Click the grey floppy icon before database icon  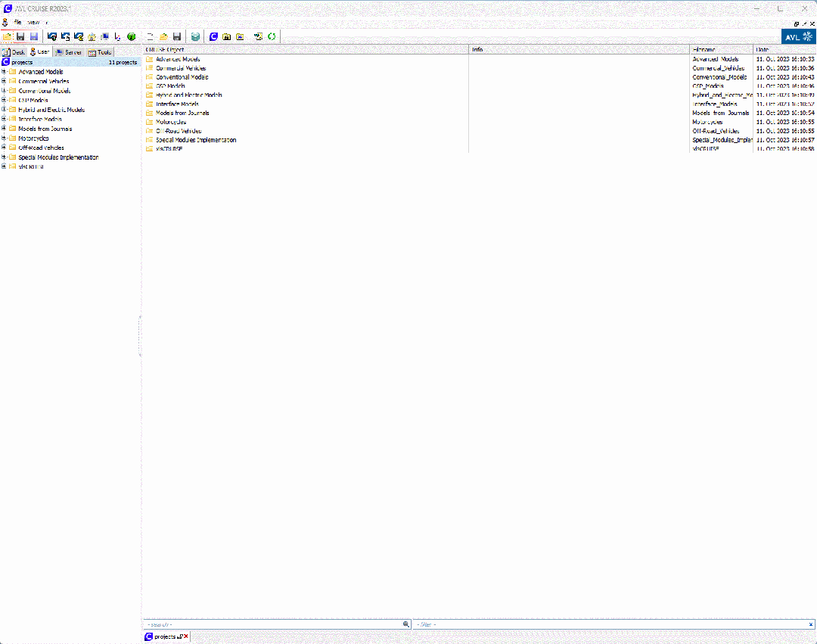(177, 36)
